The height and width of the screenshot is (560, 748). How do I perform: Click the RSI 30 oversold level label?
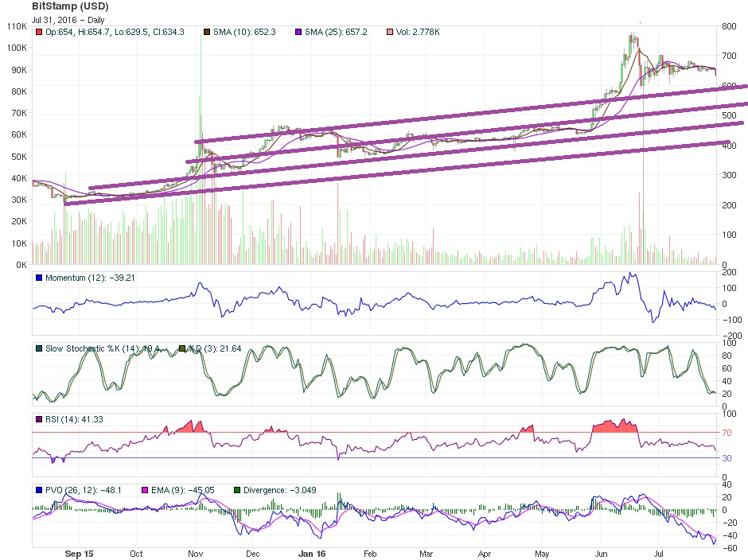point(727,458)
